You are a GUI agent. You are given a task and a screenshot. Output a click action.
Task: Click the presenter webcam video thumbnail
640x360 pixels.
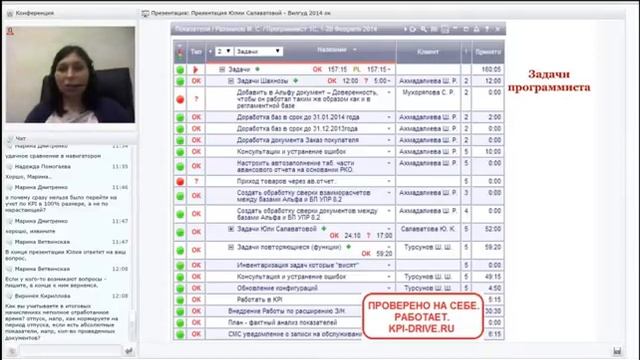pos(70,75)
